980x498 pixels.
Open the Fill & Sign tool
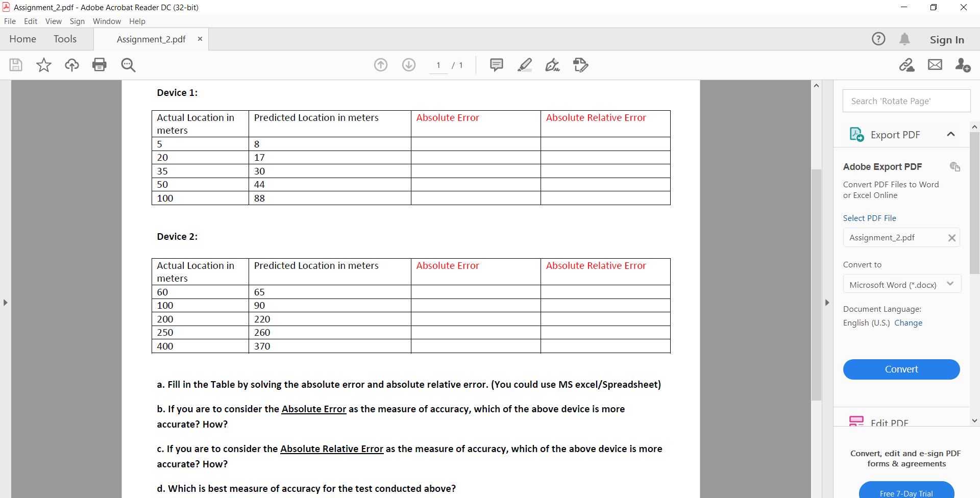(553, 65)
